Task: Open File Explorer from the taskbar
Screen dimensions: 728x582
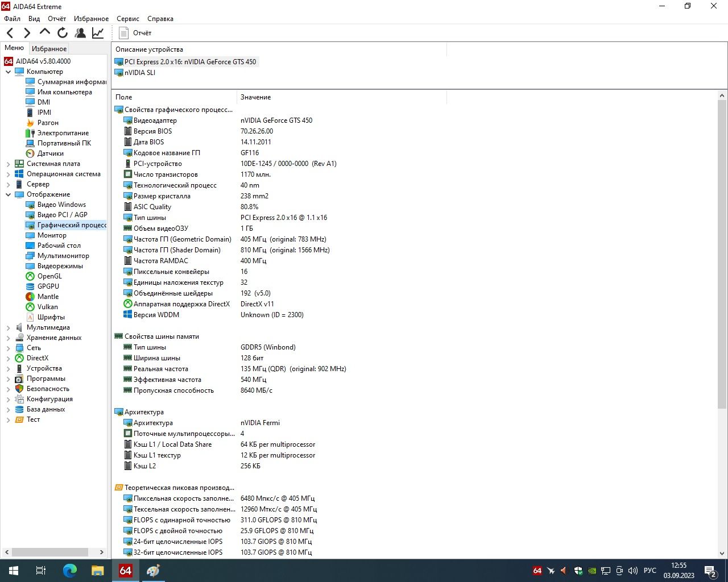Action: 98,571
